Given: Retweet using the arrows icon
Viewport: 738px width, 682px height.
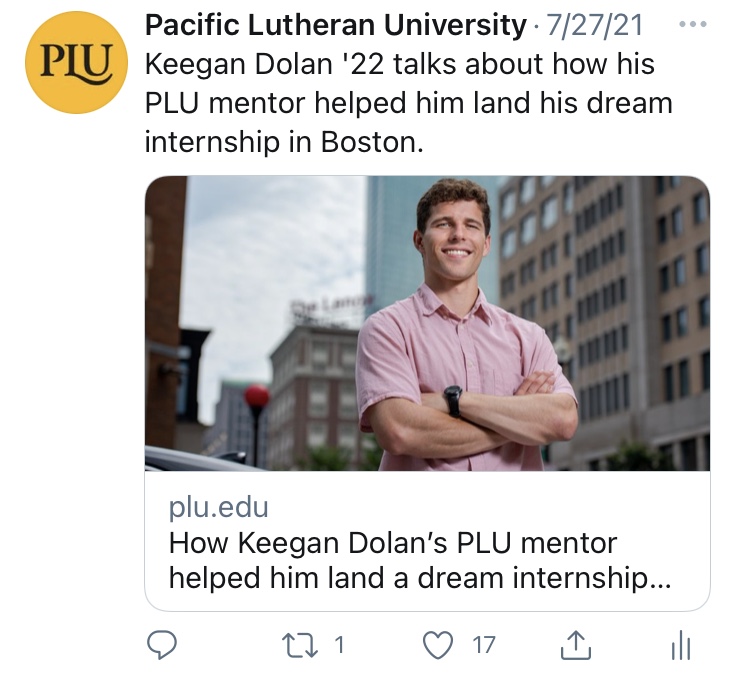Looking at the screenshot, I should pos(299,645).
